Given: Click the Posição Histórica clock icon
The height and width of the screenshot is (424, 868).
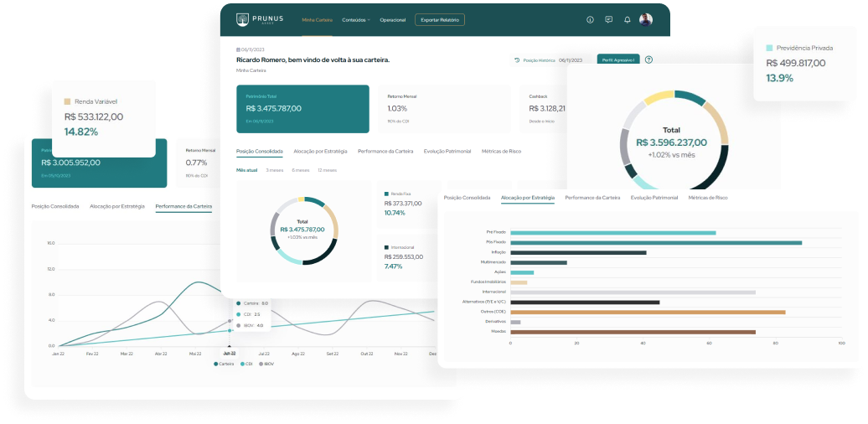Looking at the screenshot, I should (x=517, y=60).
